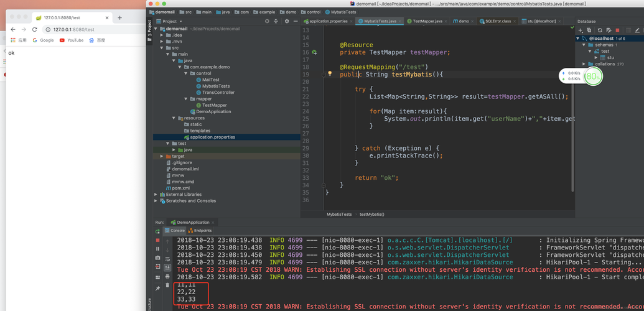This screenshot has width=644, height=311.
Task: Switch to Endpoints tab in Run panel
Action: click(200, 231)
